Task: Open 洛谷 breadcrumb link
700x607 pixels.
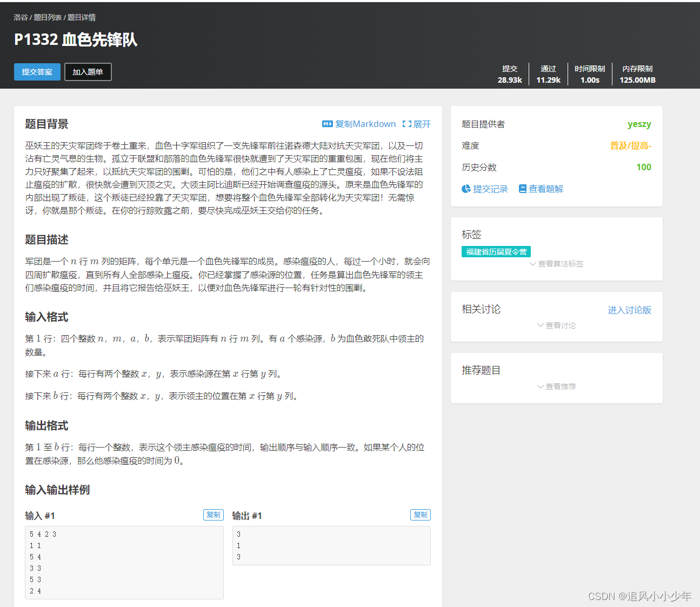Action: click(21, 17)
